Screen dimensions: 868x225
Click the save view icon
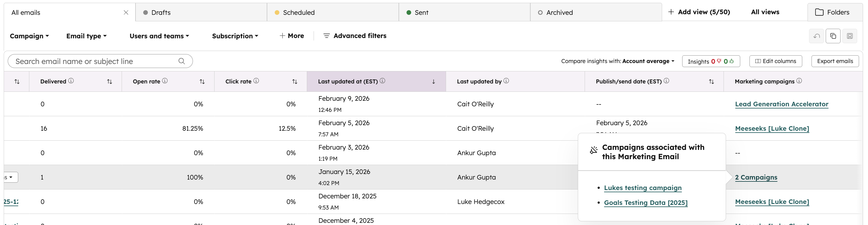[849, 36]
